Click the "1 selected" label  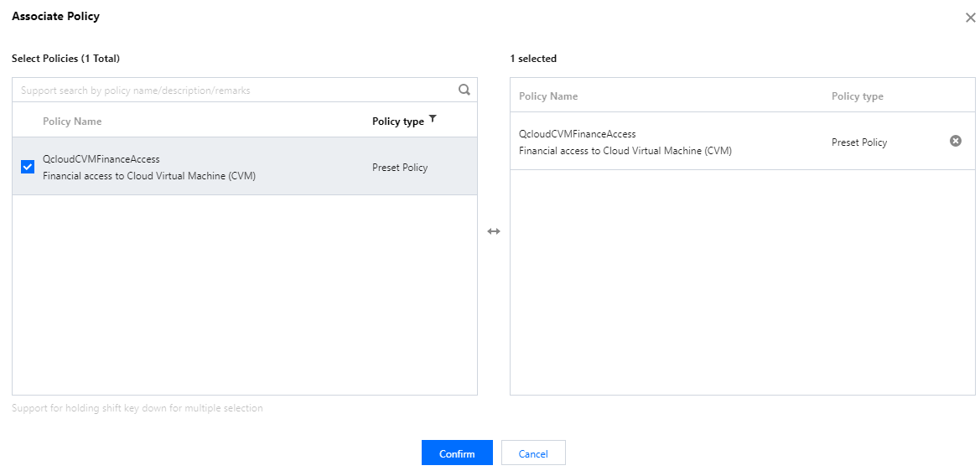[x=533, y=59]
